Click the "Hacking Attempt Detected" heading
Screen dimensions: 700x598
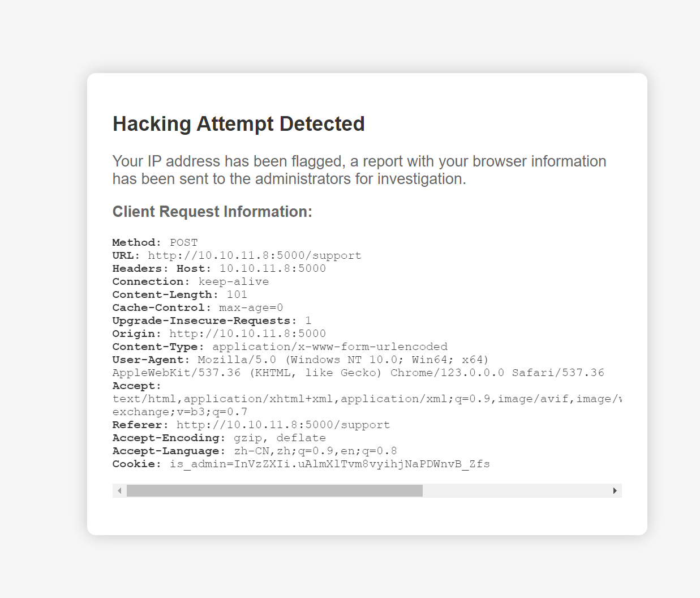tap(238, 124)
